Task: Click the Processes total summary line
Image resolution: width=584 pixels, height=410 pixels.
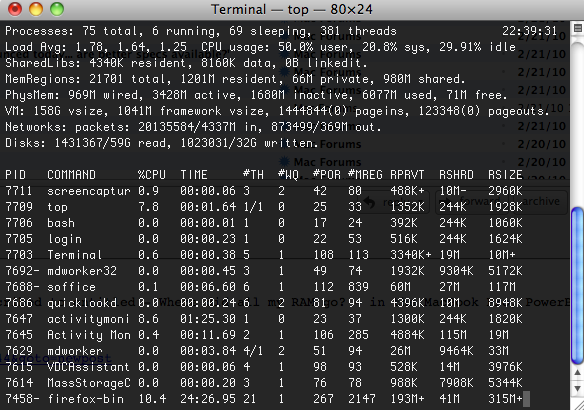Action: [x=201, y=31]
